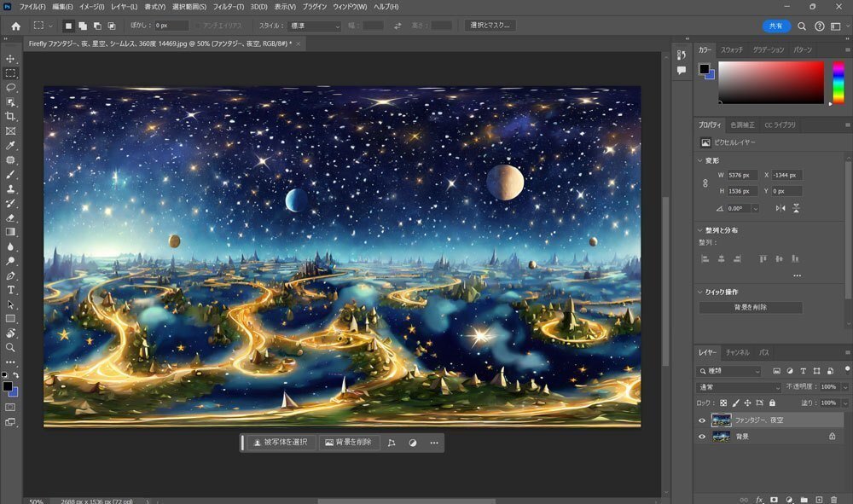Click 被写体を選択 in contextual bar
Screen dimensions: 853x504
pyautogui.click(x=281, y=443)
